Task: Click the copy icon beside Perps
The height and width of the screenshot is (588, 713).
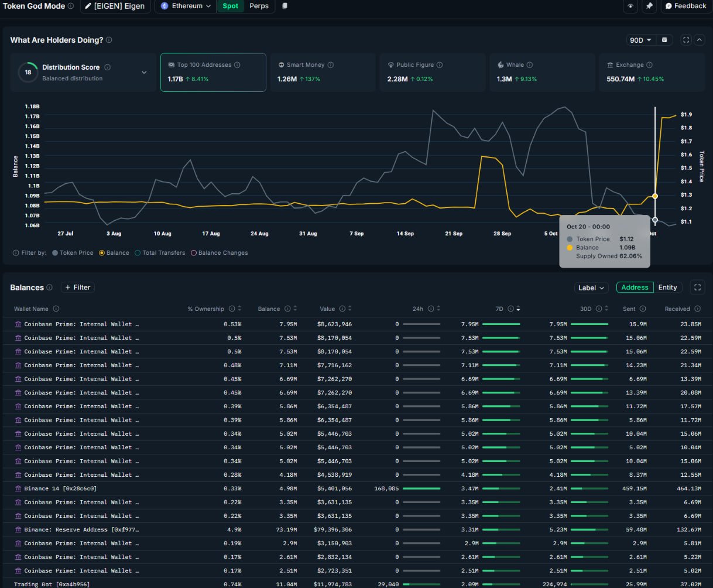Action: [285, 6]
